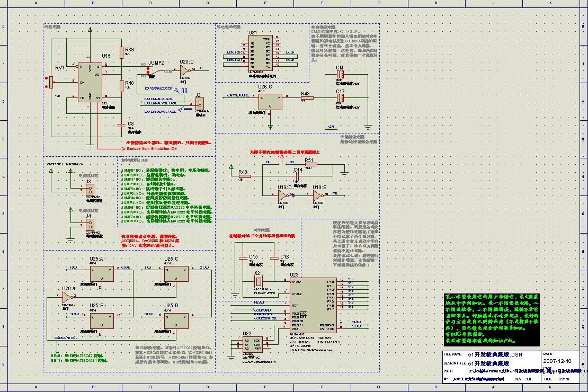Select analog switch U25:A
This screenshot has height=392, width=588.
click(102, 274)
